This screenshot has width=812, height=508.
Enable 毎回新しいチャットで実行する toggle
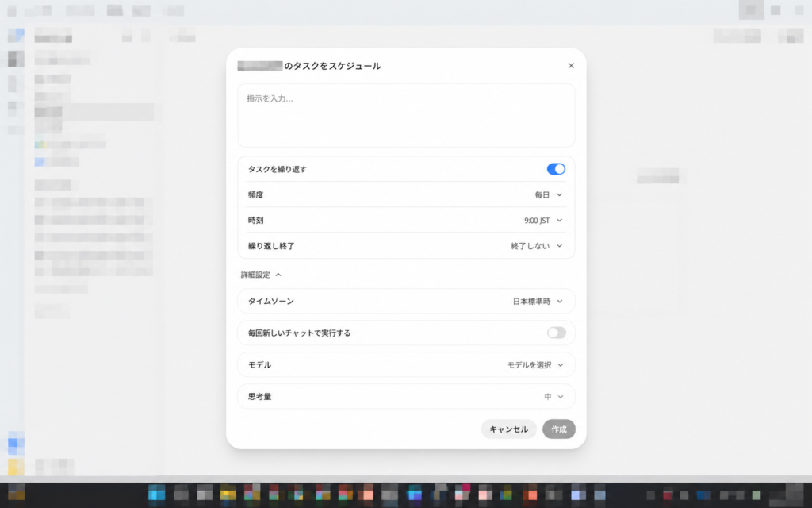click(556, 333)
